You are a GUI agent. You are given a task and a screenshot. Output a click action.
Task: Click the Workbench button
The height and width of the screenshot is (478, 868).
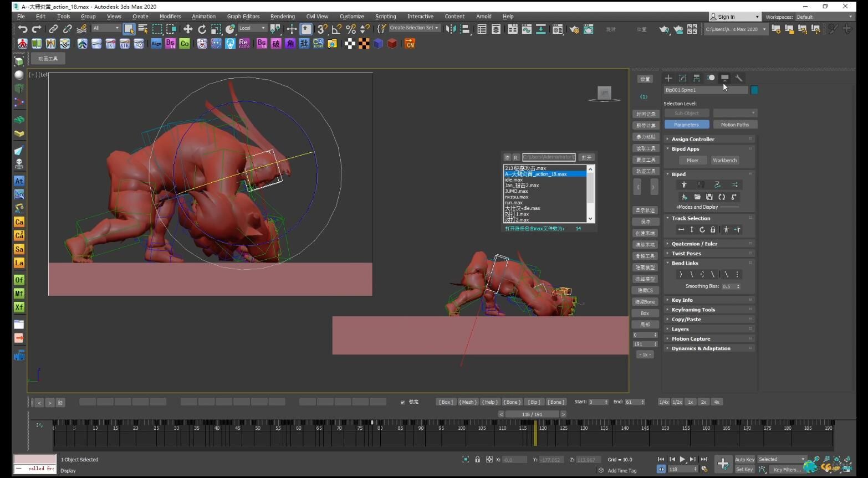(724, 160)
